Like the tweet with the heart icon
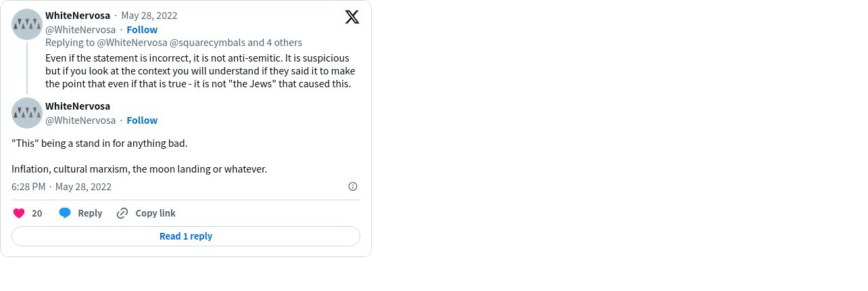This screenshot has height=291, width=868. pos(19,213)
